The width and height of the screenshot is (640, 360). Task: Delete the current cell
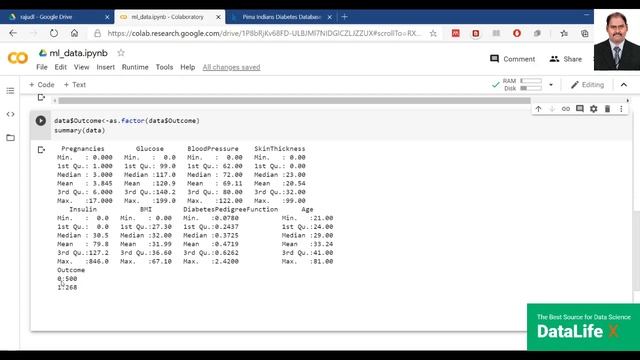coord(607,109)
